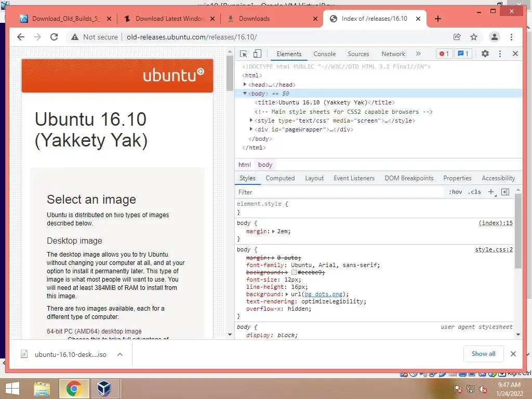Show more DevTools tabs chevron

pos(418,54)
